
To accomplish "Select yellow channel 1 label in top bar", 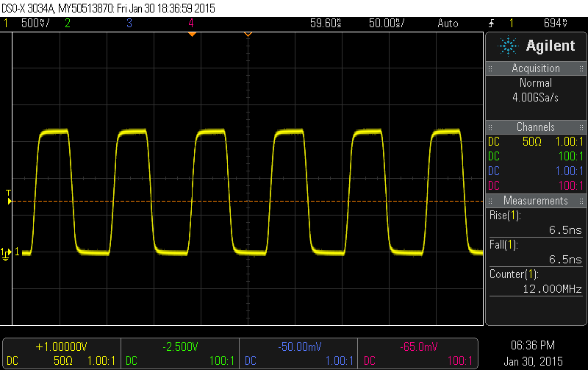I will [x=6, y=24].
